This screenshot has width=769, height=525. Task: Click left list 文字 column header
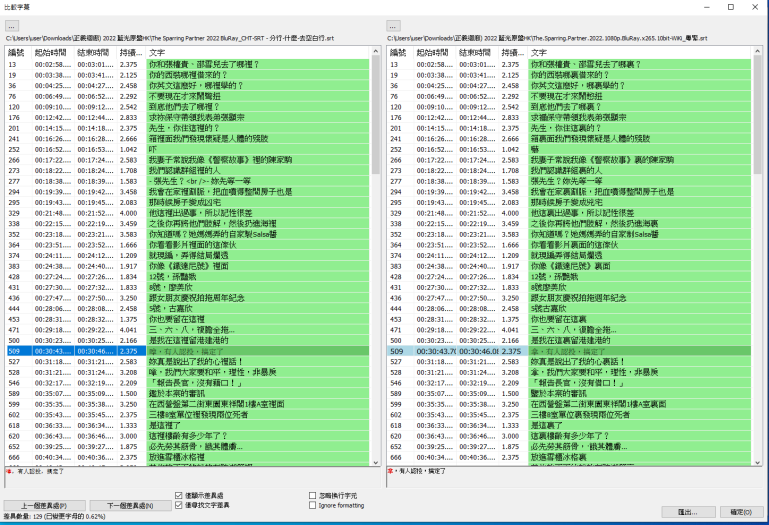258,52
